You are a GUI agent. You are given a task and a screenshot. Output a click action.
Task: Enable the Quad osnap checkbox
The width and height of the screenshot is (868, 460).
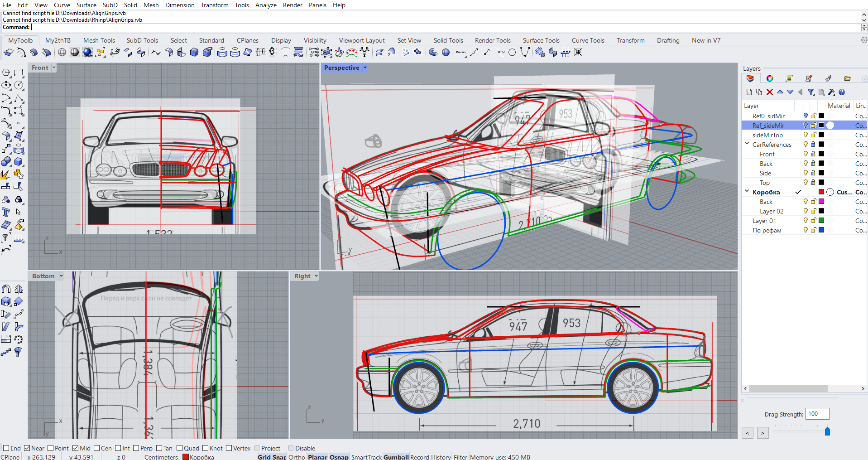179,448
